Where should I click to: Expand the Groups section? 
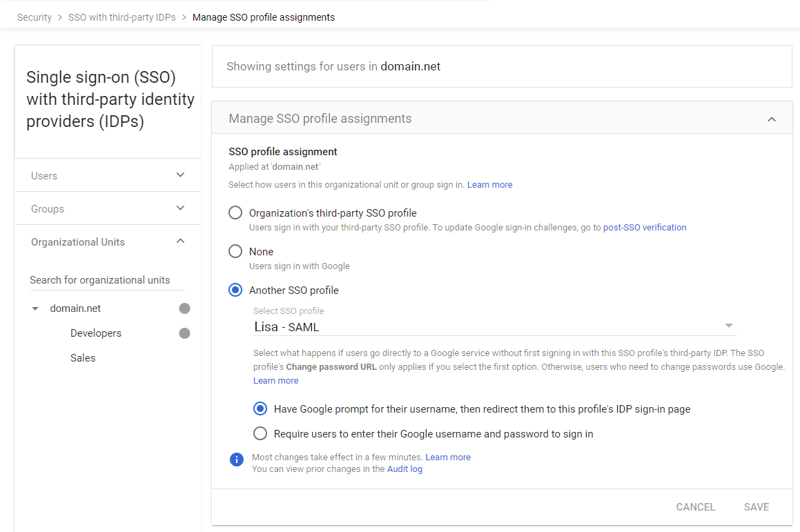pos(180,208)
